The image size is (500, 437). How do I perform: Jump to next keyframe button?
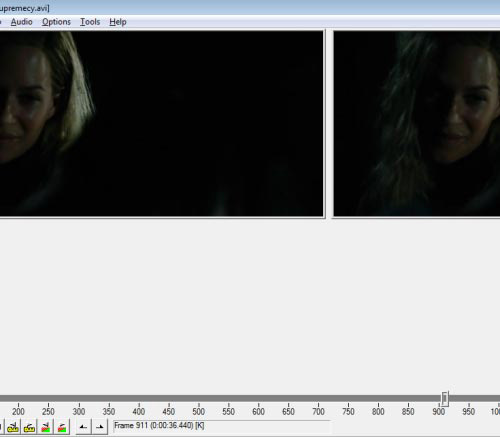point(29,427)
